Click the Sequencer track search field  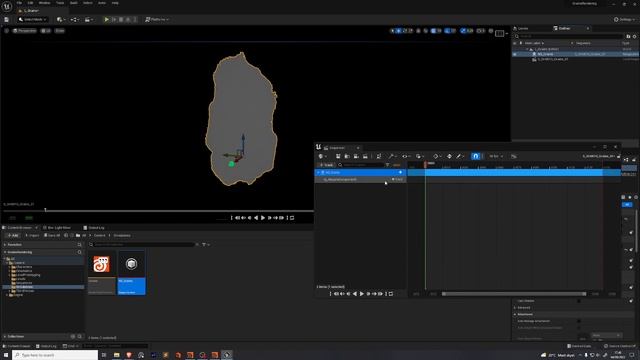coord(361,165)
